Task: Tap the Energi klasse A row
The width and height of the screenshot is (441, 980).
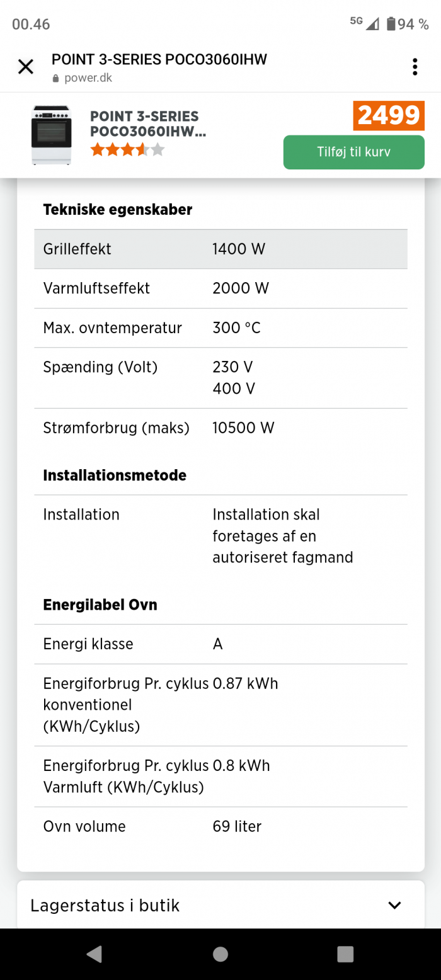Action: coord(220,644)
